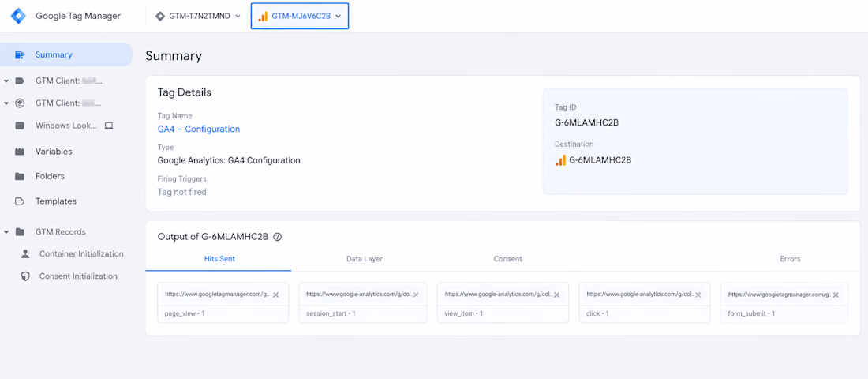Click the Folders folder icon
The image size is (868, 379).
point(20,176)
